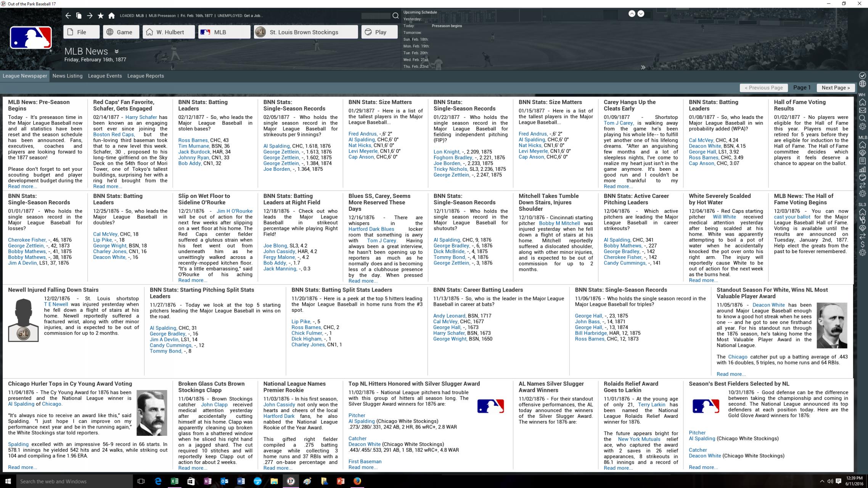Expand the schedule panel double-chevron
This screenshot has width=868, height=488.
click(643, 67)
